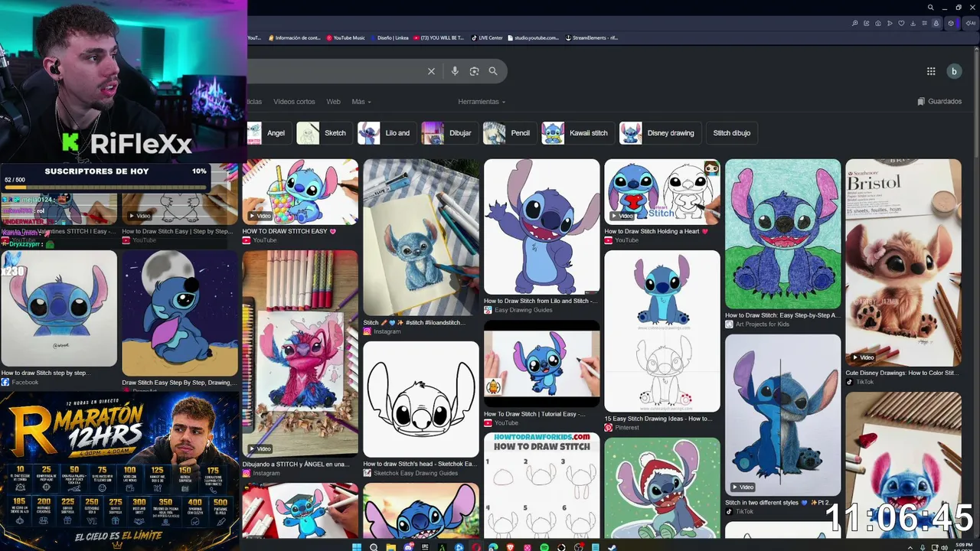This screenshot has width=980, height=551.
Task: Click the 'Cute Disney Drawings: How to Color Stit...' caption
Action: [x=902, y=373]
